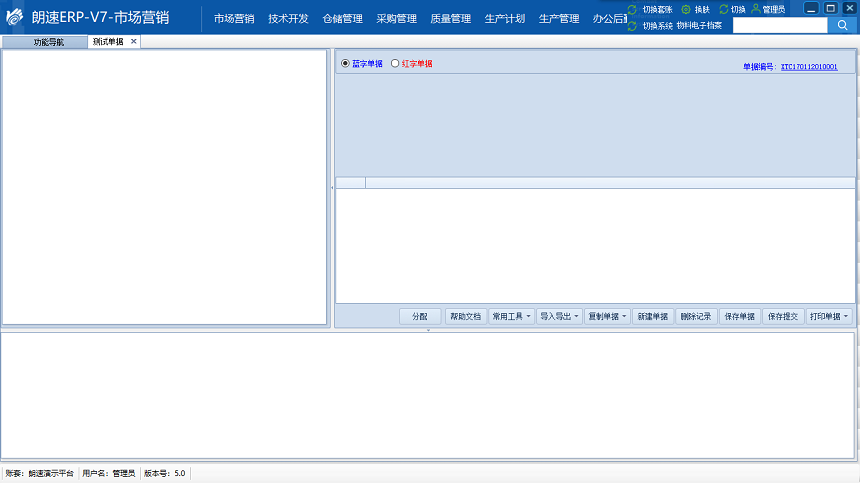
Task: Click the 保存提交 button
Action: tap(783, 316)
